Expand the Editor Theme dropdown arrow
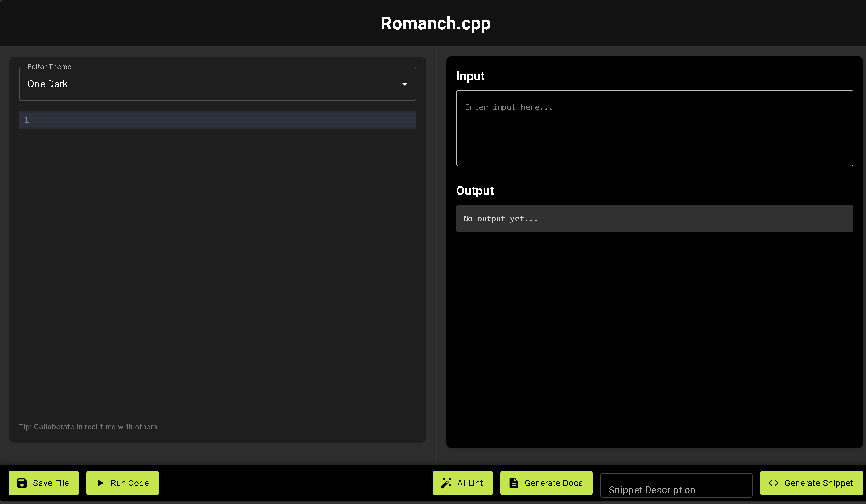866x504 pixels. [404, 84]
